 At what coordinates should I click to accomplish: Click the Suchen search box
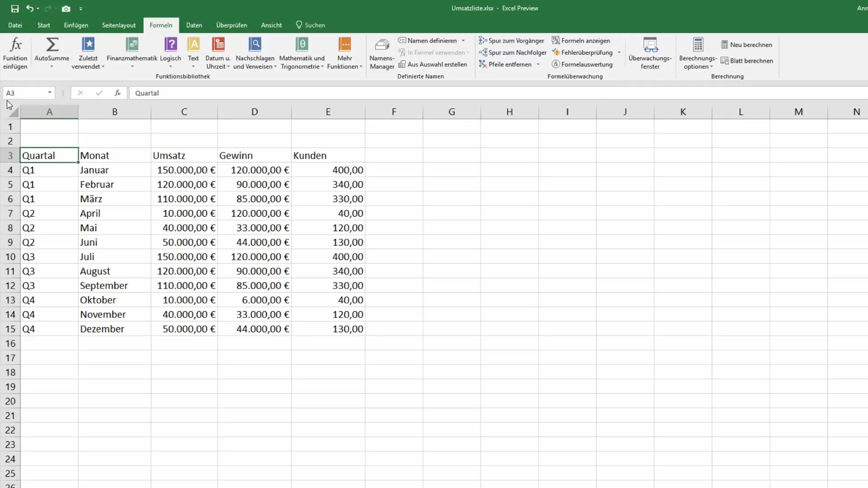[x=311, y=25]
